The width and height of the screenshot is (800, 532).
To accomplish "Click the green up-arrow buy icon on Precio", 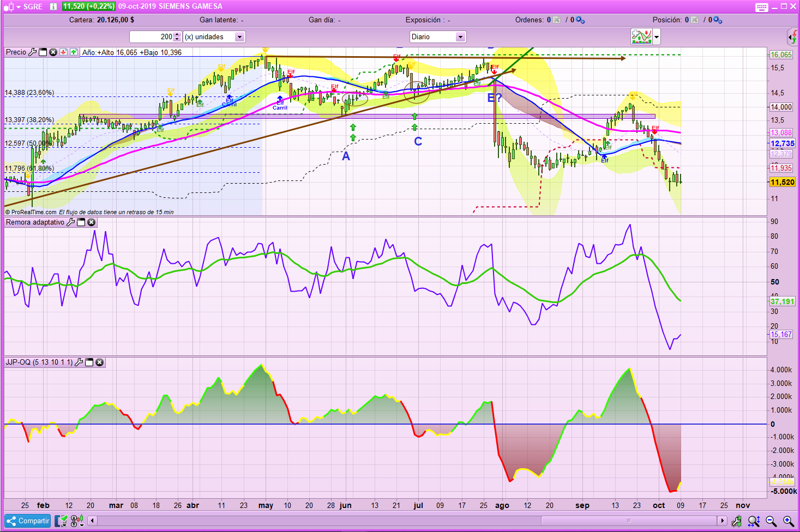I will click(x=73, y=52).
